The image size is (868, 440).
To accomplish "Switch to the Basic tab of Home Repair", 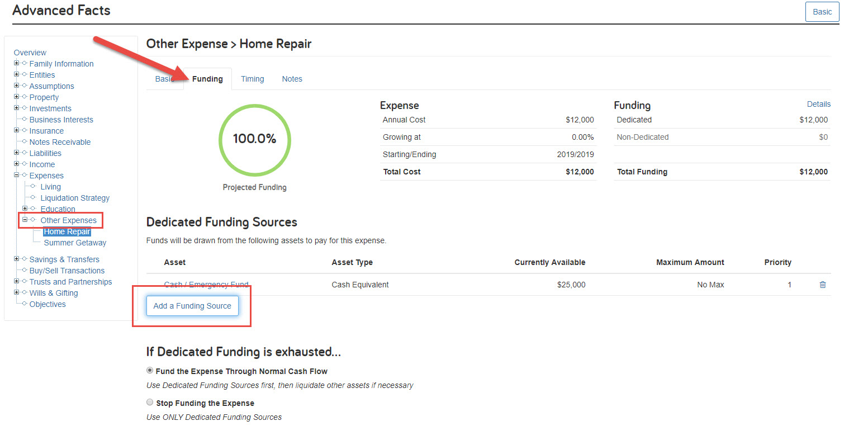I will (165, 79).
